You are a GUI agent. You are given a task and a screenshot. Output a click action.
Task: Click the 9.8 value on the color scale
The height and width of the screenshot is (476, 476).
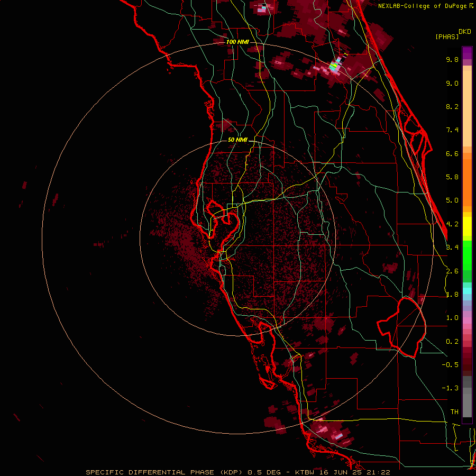[x=452, y=59]
